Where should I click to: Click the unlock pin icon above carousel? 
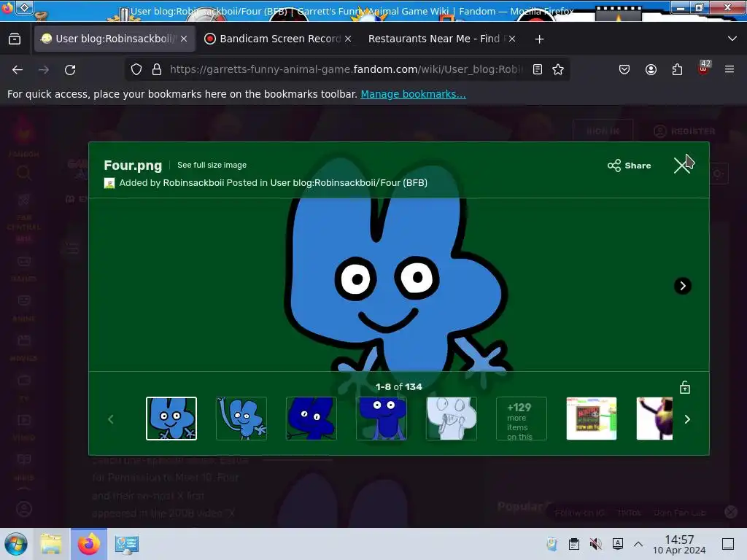685,387
